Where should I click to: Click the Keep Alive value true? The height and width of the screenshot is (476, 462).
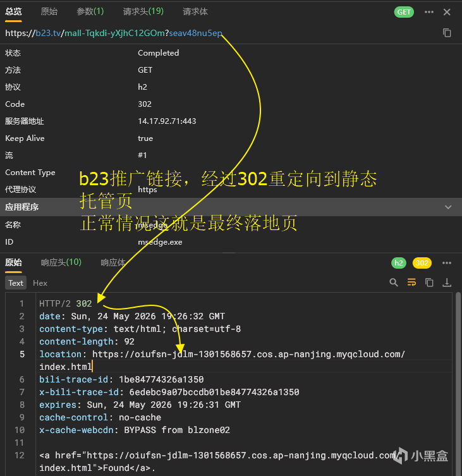[x=145, y=138]
